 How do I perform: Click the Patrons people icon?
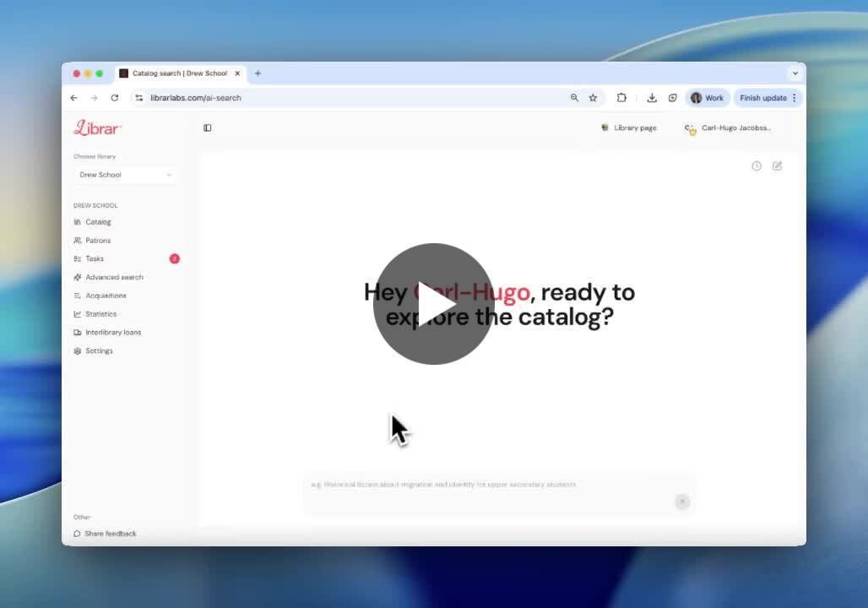78,241
